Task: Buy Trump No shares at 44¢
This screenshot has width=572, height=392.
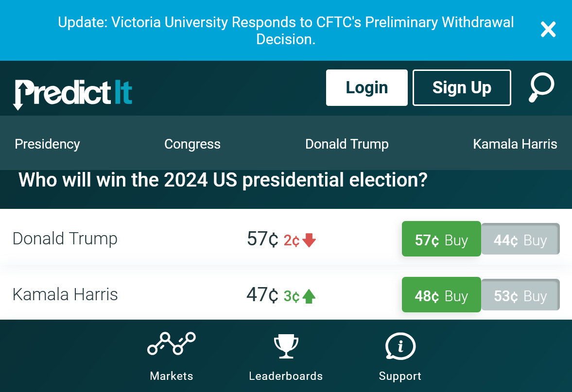Action: pyautogui.click(x=520, y=240)
